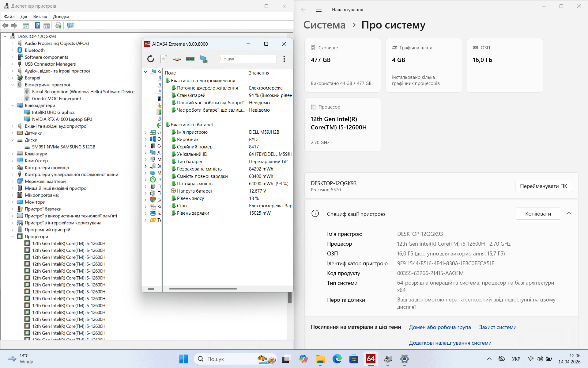
Task: Collapse the Специфікації пристрою section chevron
Action: point(569,213)
